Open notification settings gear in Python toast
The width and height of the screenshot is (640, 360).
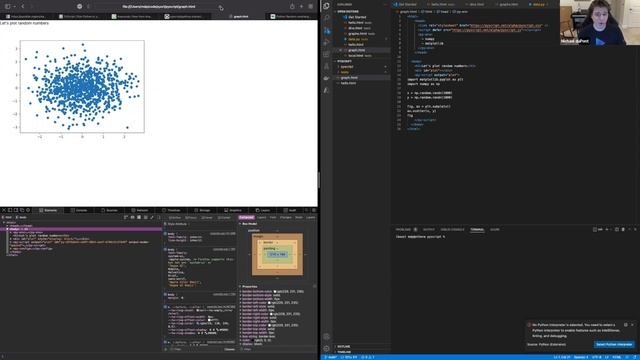pos(626,325)
